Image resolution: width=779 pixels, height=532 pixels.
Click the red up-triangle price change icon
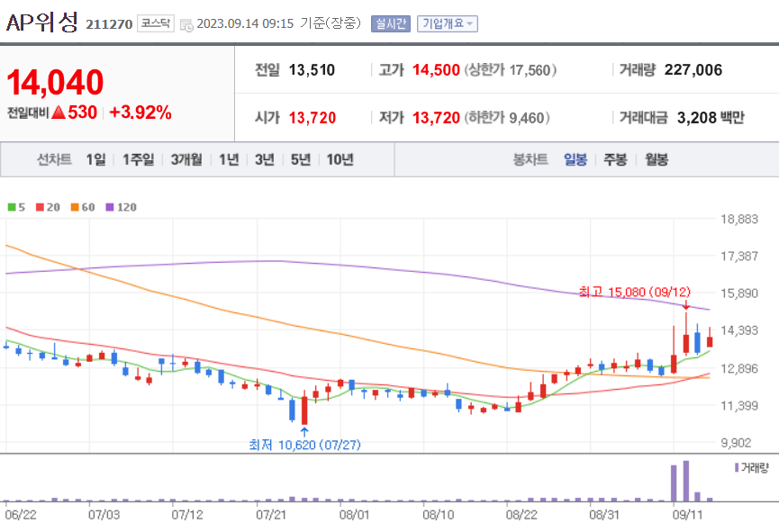pos(59,113)
